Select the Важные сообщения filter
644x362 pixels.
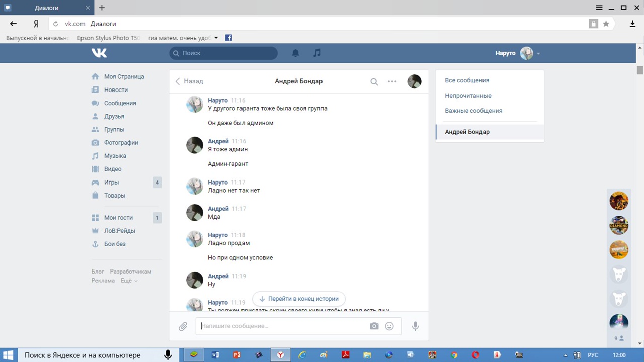(x=473, y=111)
